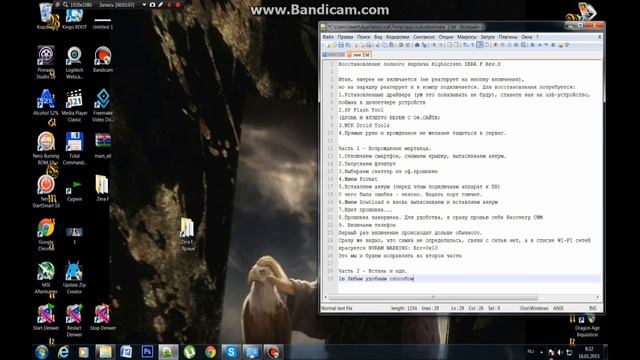Switch to the 'new 2.txt' tab
Screen dimensions: 640x360
pyautogui.click(x=359, y=55)
